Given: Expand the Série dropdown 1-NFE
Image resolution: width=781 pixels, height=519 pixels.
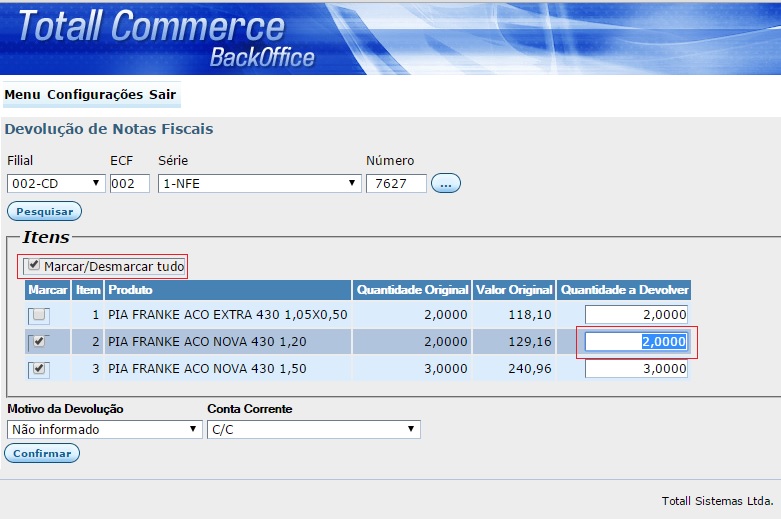Looking at the screenshot, I should point(260,183).
